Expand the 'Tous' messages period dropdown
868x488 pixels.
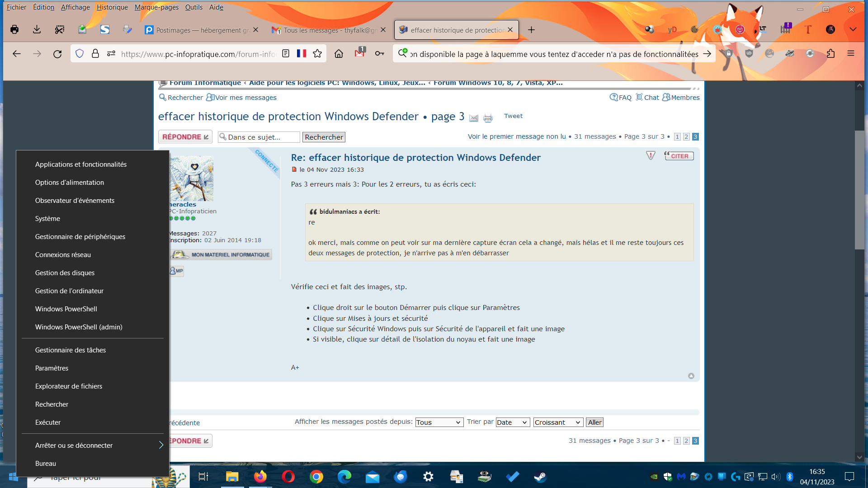[x=439, y=422]
